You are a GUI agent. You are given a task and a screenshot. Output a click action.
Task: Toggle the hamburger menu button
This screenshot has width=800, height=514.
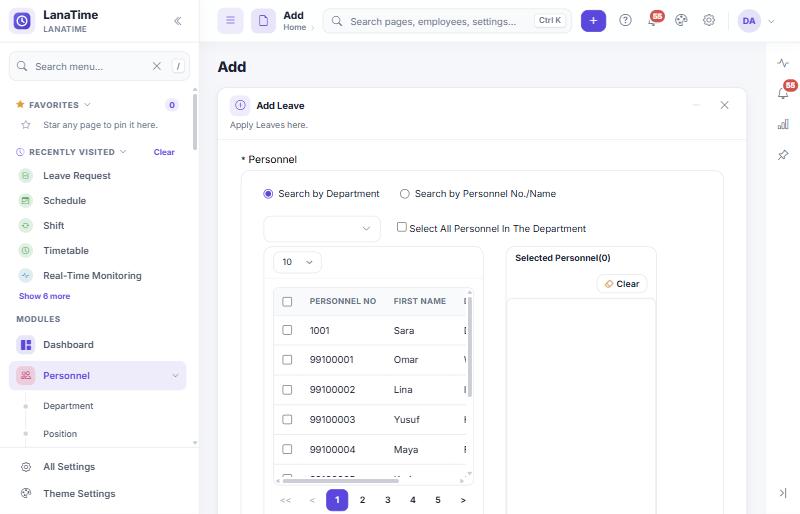(x=231, y=21)
